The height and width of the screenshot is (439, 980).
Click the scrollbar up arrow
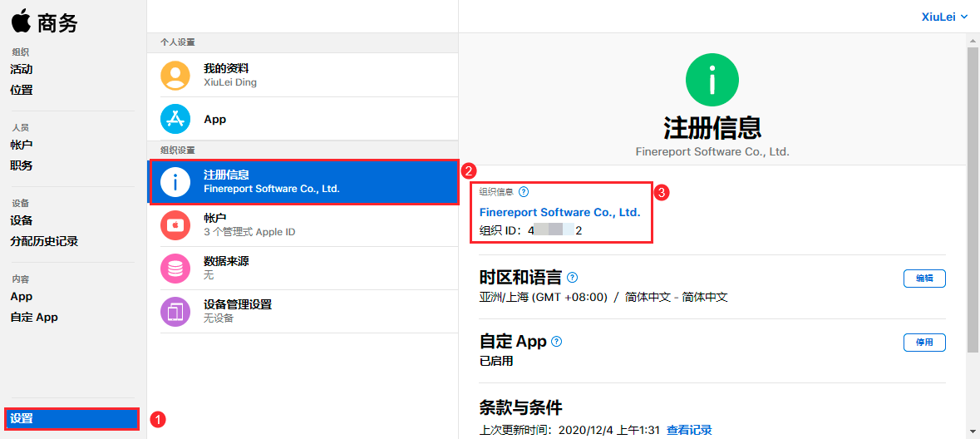pyautogui.click(x=973, y=39)
